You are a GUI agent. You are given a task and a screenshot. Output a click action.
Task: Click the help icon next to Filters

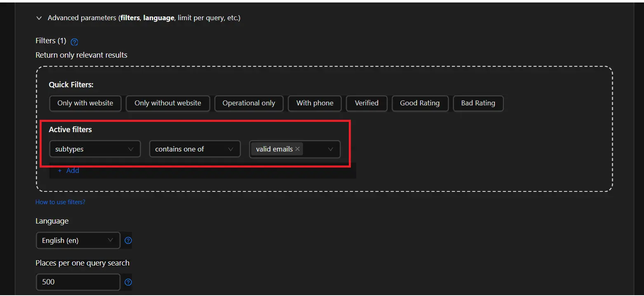(x=75, y=42)
